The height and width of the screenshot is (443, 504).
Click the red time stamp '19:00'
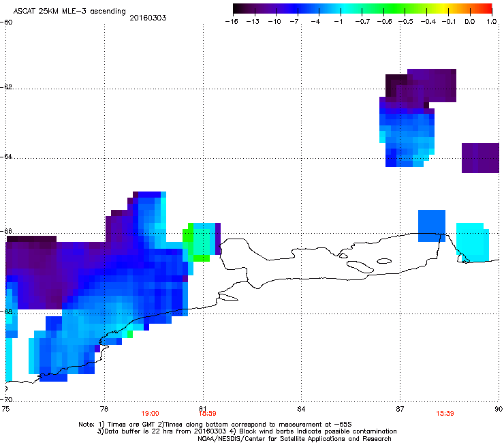[150, 414]
